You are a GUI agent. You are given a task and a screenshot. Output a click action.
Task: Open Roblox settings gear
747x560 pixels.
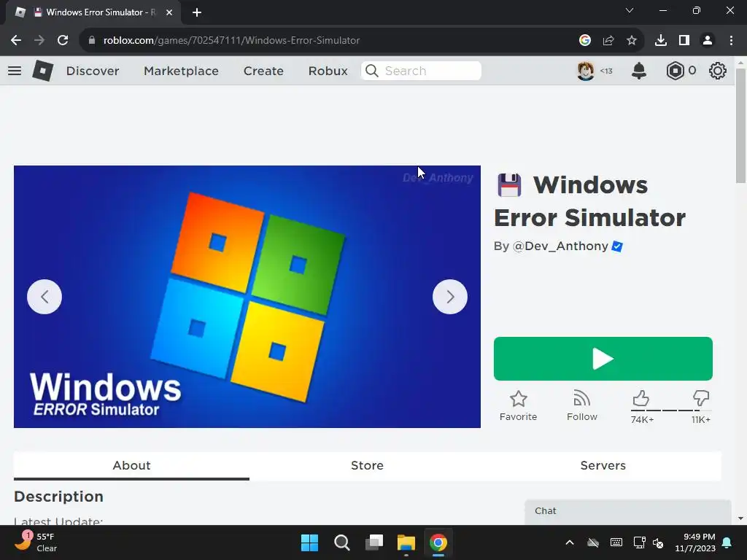[718, 71]
